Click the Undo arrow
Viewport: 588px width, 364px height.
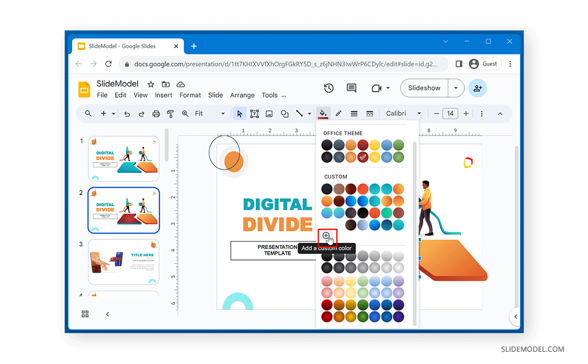click(127, 113)
